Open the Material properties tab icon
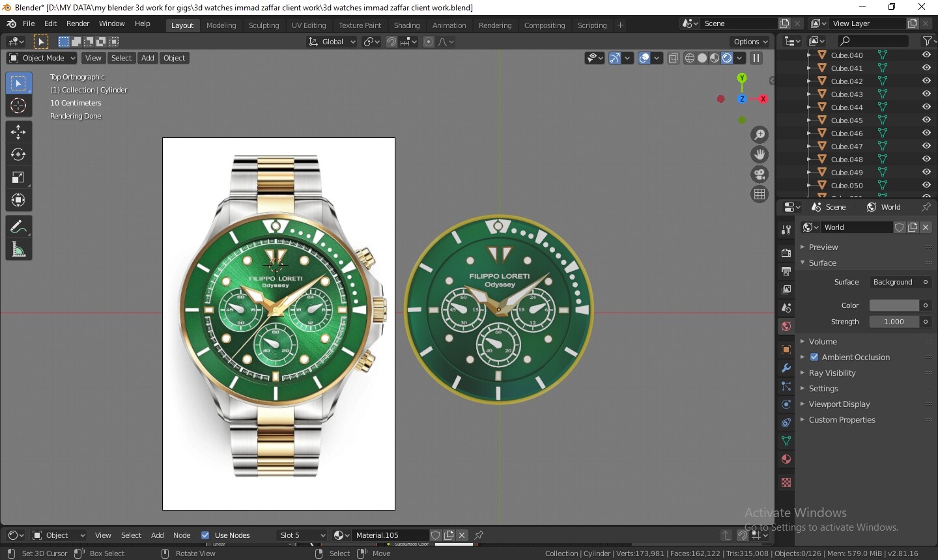 (786, 459)
